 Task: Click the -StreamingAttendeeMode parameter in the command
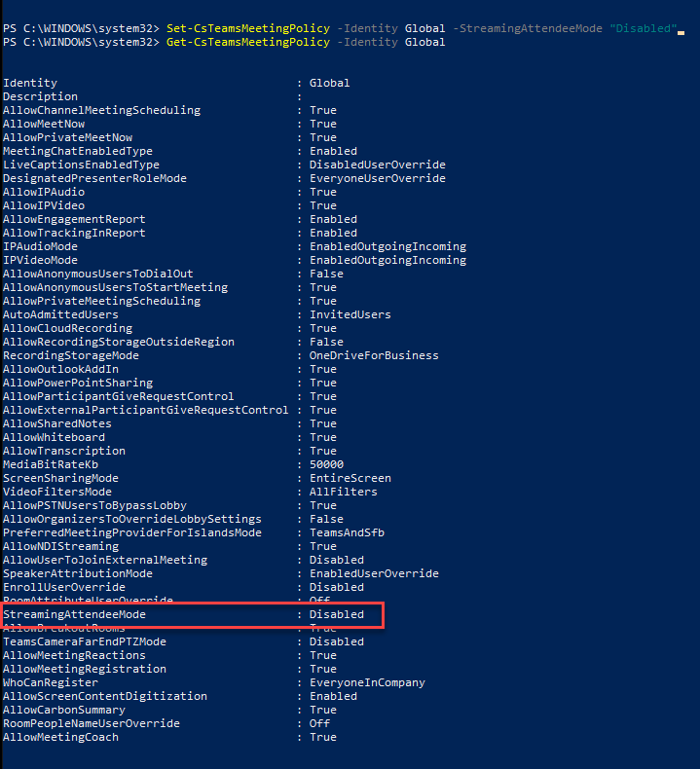tap(529, 28)
